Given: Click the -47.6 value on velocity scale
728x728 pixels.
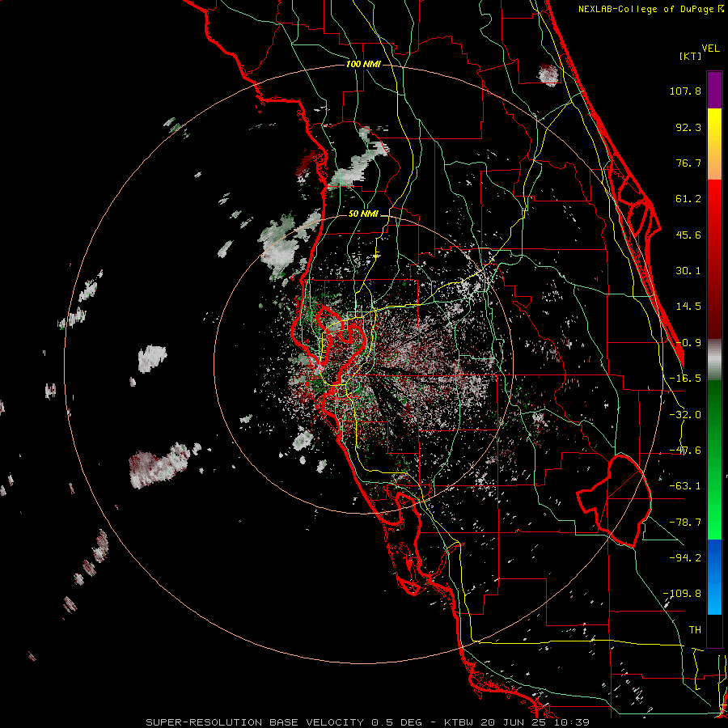Looking at the screenshot, I should [x=685, y=451].
